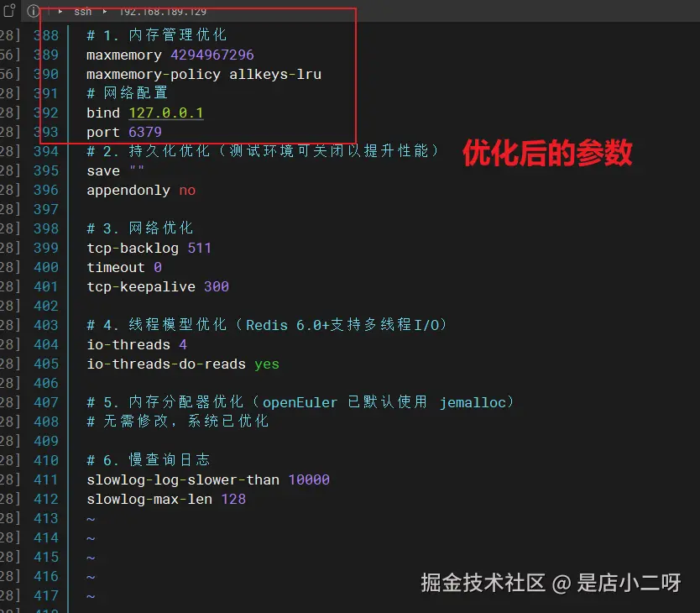The image size is (700, 613).
Task: Click the port value 6379
Action: coord(145,132)
